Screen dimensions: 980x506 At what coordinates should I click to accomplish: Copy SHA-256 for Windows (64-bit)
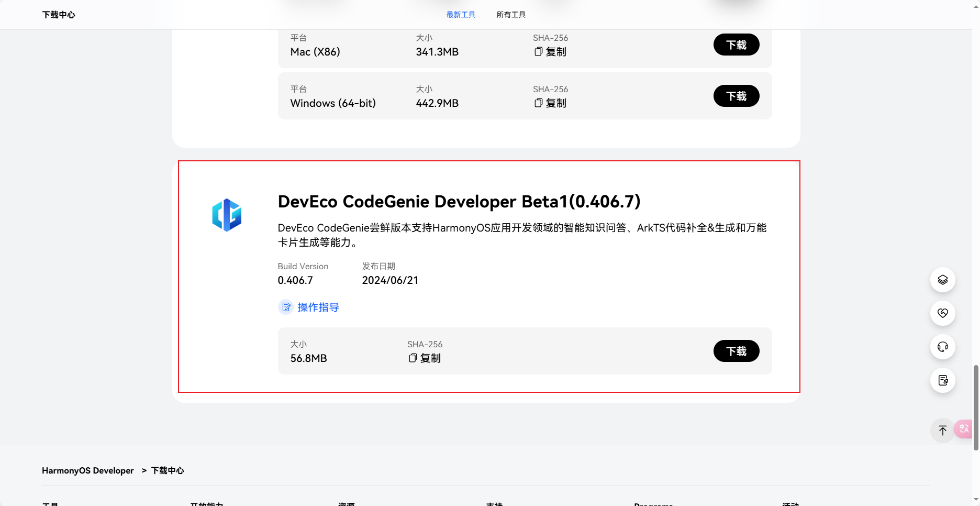(x=550, y=103)
